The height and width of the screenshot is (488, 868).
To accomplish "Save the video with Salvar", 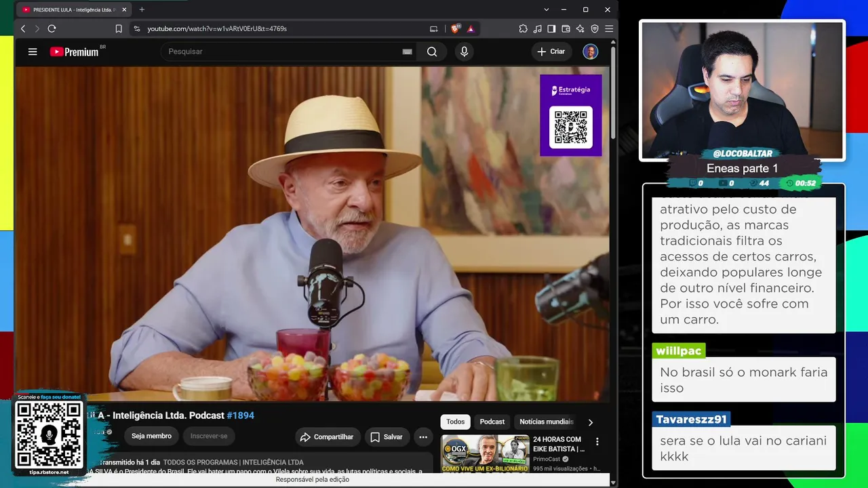I will (386, 437).
